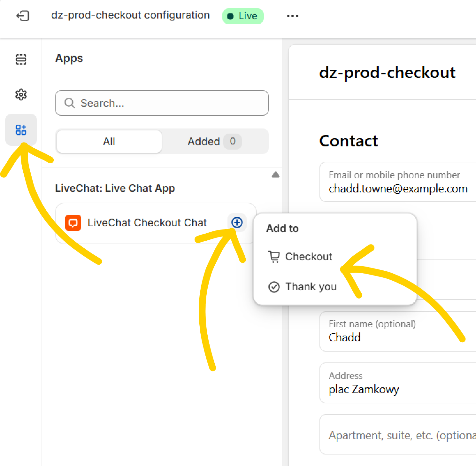Open the Settings gear sidebar icon
Screen dimensions: 476x466
[21, 95]
